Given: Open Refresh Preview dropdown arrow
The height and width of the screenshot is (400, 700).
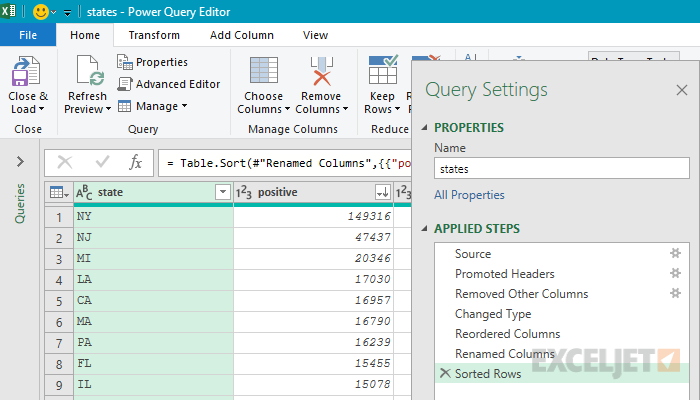Looking at the screenshot, I should tap(108, 109).
